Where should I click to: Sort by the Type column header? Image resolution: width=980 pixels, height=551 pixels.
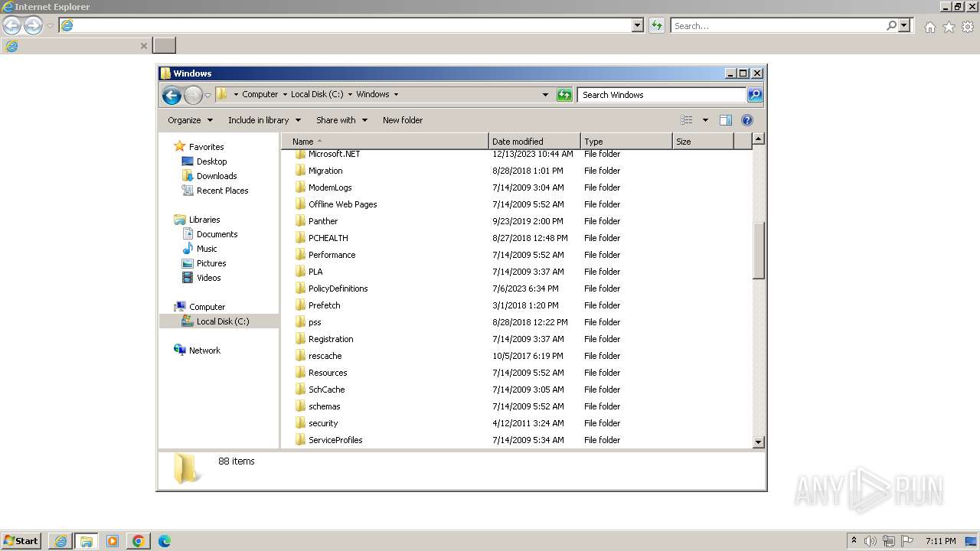click(626, 142)
